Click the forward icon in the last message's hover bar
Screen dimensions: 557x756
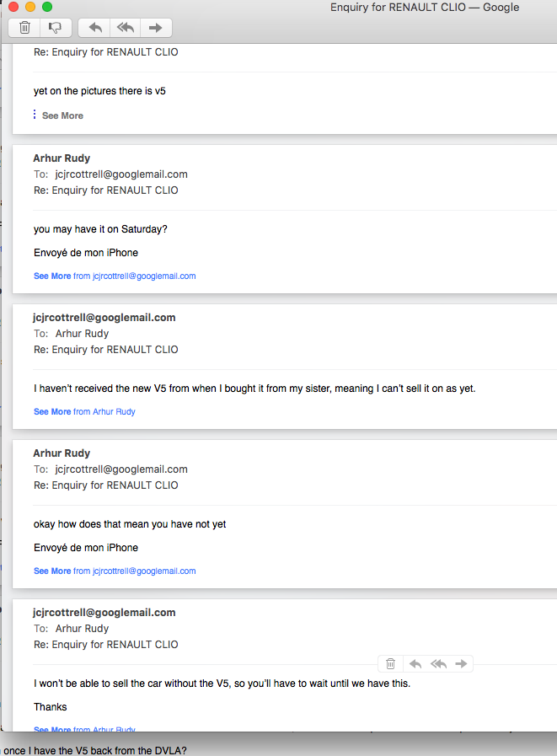click(x=461, y=664)
